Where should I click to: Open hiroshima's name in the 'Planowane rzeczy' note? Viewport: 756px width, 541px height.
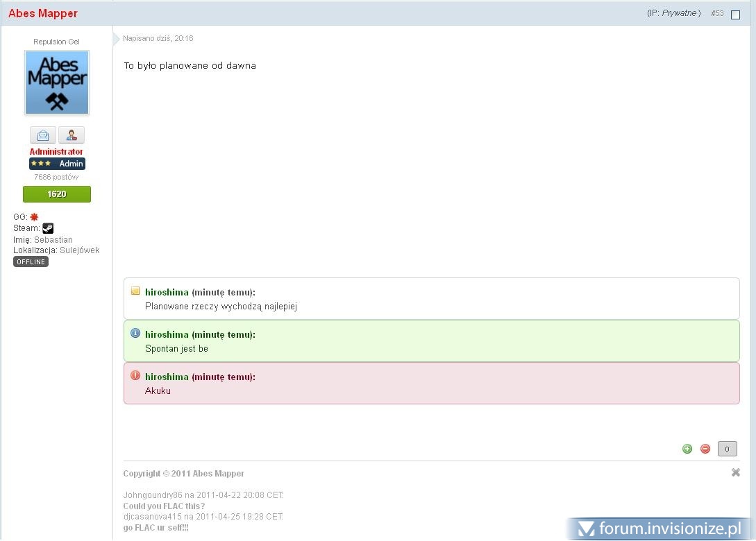tap(167, 292)
